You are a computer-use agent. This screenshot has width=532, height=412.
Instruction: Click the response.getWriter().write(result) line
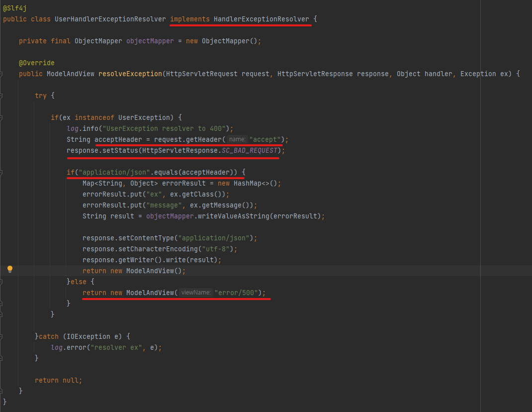(152, 260)
